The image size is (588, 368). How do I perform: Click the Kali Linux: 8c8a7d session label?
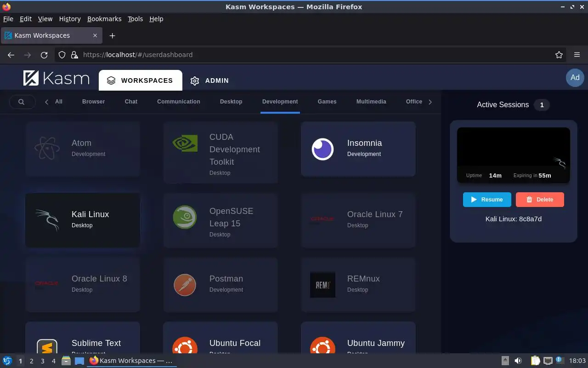(514, 219)
